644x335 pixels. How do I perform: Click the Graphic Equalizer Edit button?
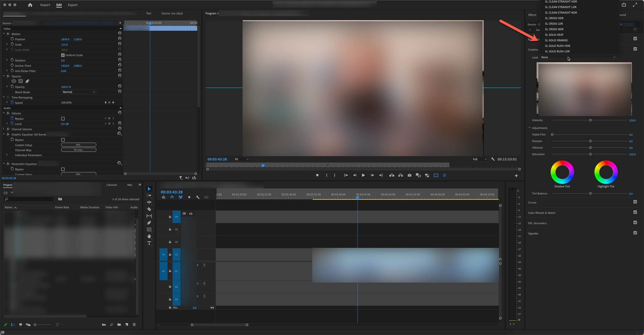78,145
